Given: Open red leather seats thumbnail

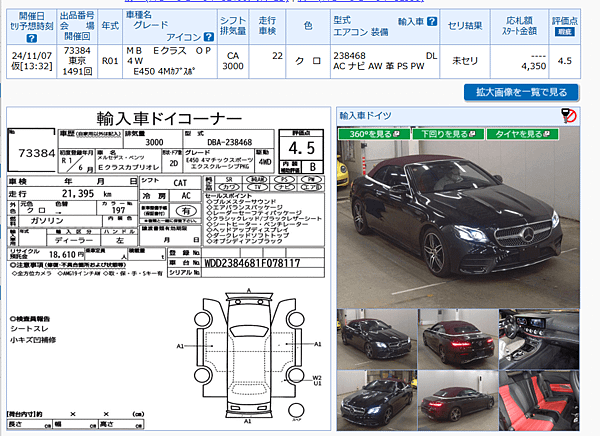Looking at the screenshot, I should tap(539, 400).
